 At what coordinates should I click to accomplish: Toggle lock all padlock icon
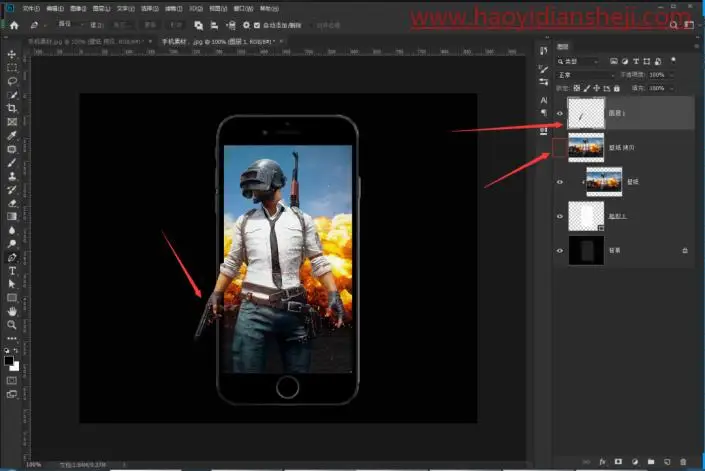coord(617,88)
